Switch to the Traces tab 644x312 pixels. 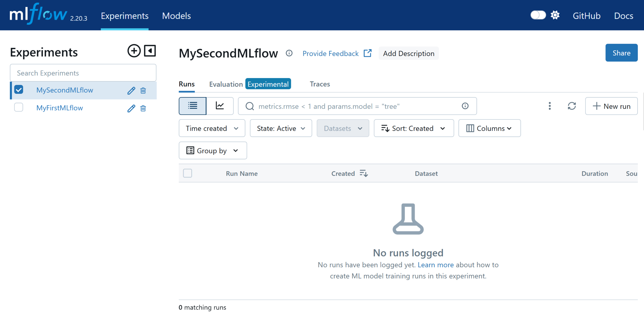pos(320,84)
